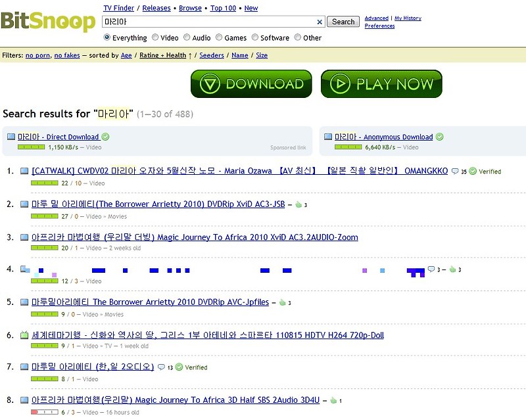Open the Advanced search link
Image resolution: width=526 pixels, height=420 pixels.
376,18
